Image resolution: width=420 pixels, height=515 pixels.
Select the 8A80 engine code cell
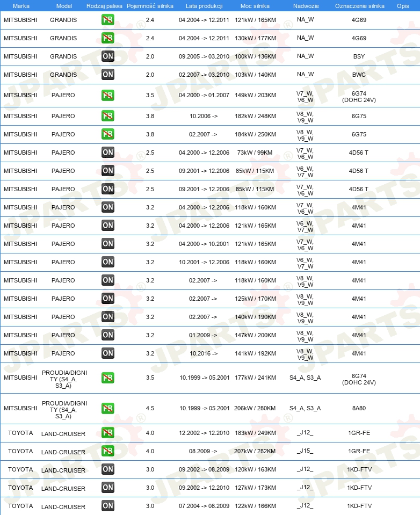pyautogui.click(x=359, y=408)
